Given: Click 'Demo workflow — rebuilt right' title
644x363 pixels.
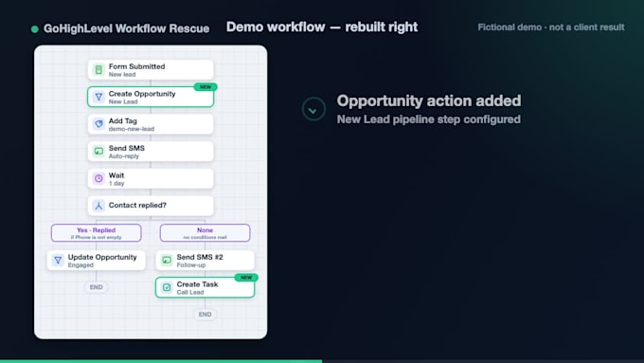Looking at the screenshot, I should [322, 27].
